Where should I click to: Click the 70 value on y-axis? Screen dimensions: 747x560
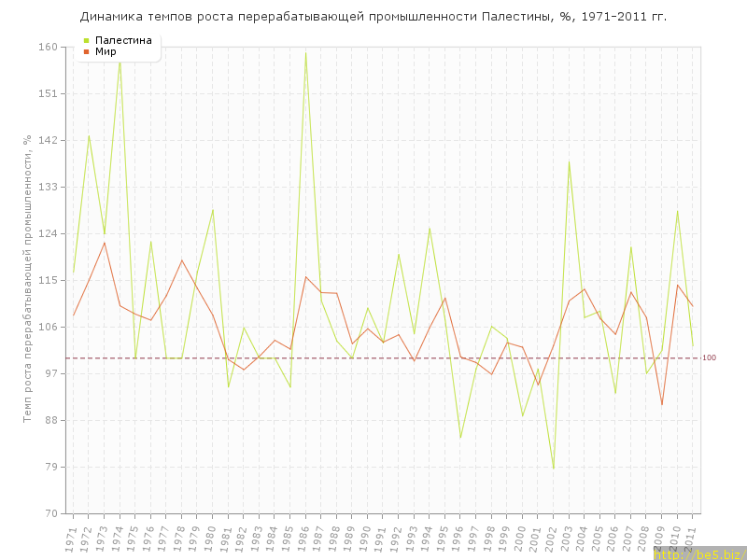pyautogui.click(x=50, y=513)
